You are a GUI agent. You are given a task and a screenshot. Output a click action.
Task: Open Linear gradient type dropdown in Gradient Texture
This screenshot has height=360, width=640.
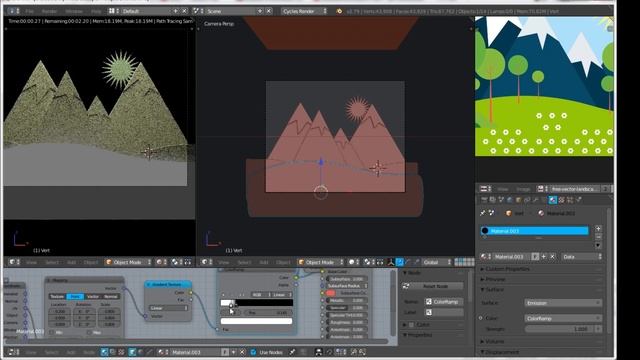(168, 308)
